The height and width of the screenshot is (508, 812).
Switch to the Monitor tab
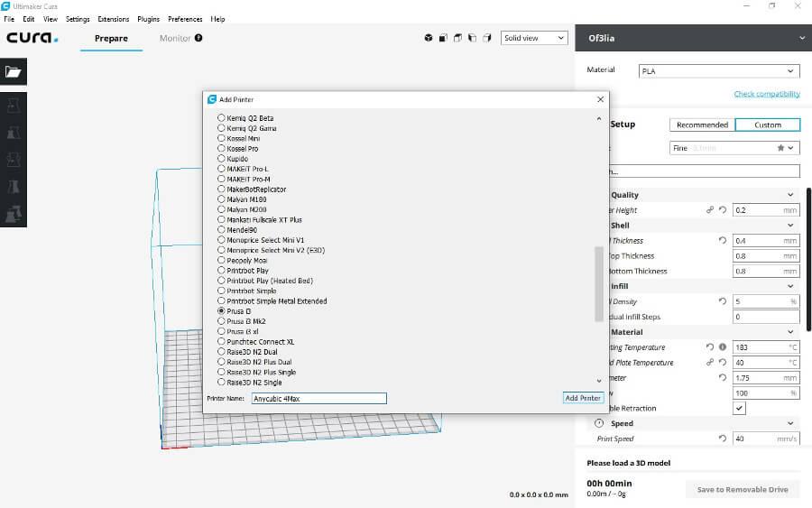[x=175, y=38]
